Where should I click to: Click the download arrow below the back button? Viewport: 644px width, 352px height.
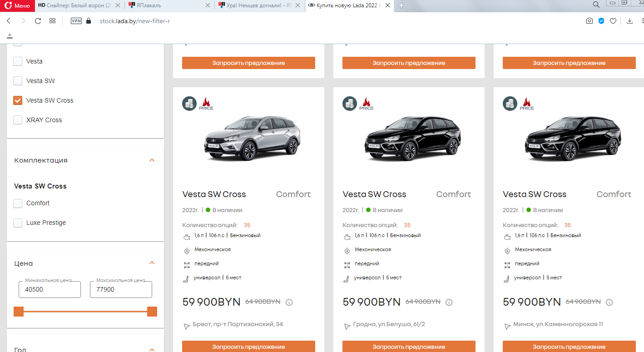10,35
